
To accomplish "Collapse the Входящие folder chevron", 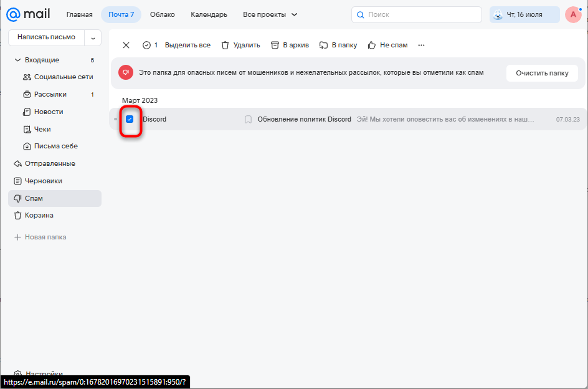I will (17, 60).
